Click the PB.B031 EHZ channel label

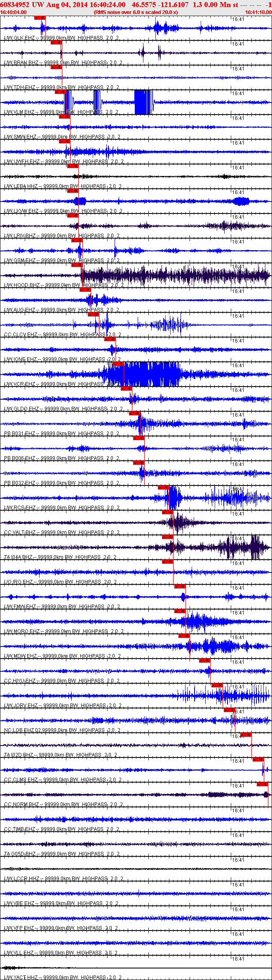[x=20, y=434]
